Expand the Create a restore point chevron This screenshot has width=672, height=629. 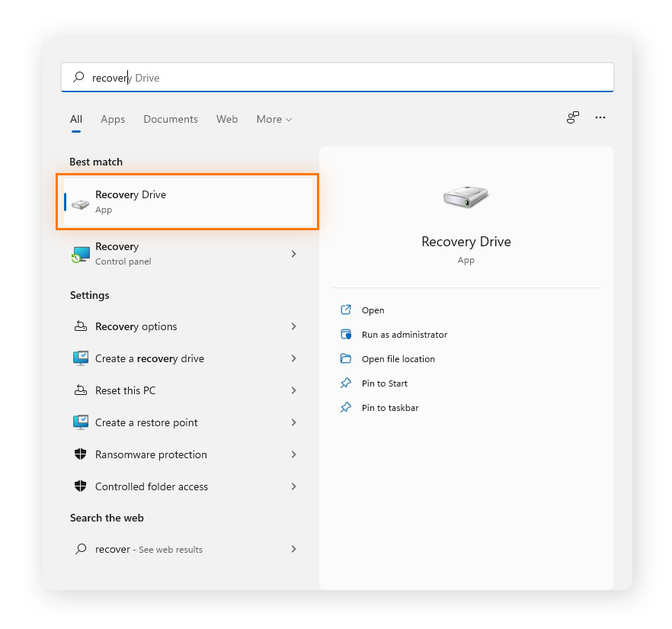click(293, 422)
